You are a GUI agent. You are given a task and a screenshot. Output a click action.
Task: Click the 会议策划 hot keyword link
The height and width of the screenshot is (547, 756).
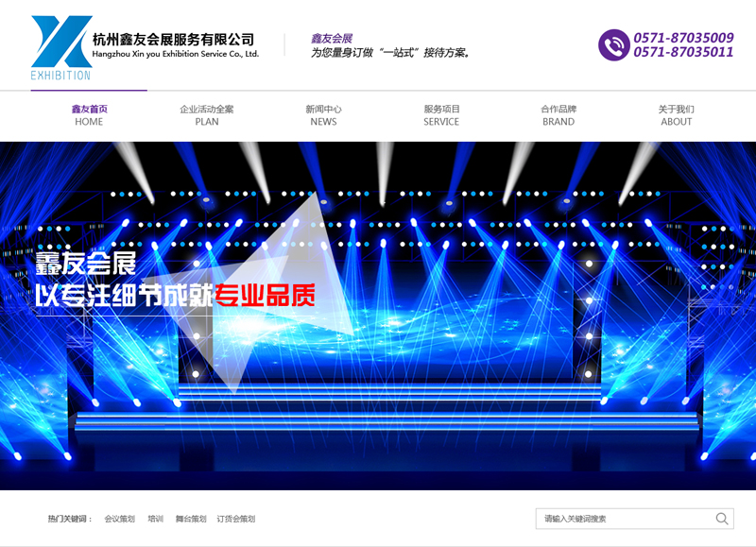coord(119,519)
